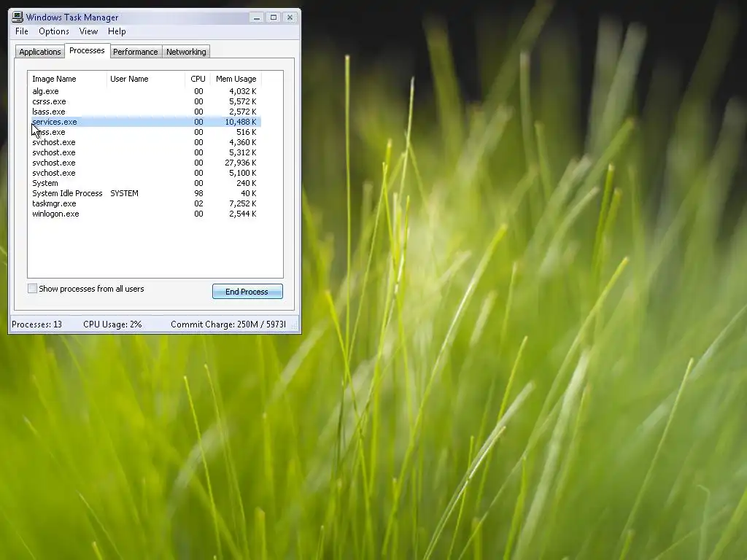Select the System process row
Screen dimensions: 747x560
point(146,183)
